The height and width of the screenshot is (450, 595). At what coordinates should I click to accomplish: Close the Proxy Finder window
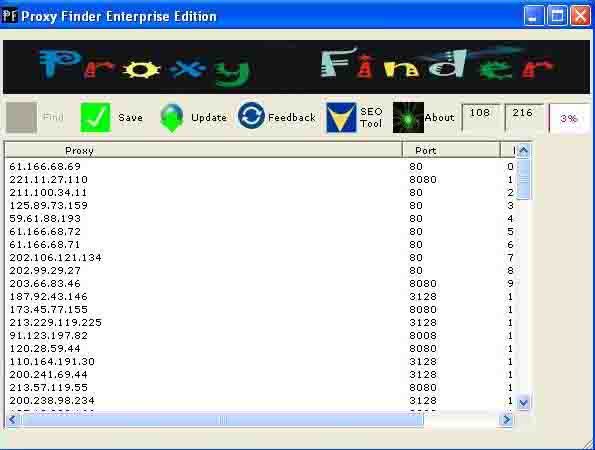tap(581, 16)
